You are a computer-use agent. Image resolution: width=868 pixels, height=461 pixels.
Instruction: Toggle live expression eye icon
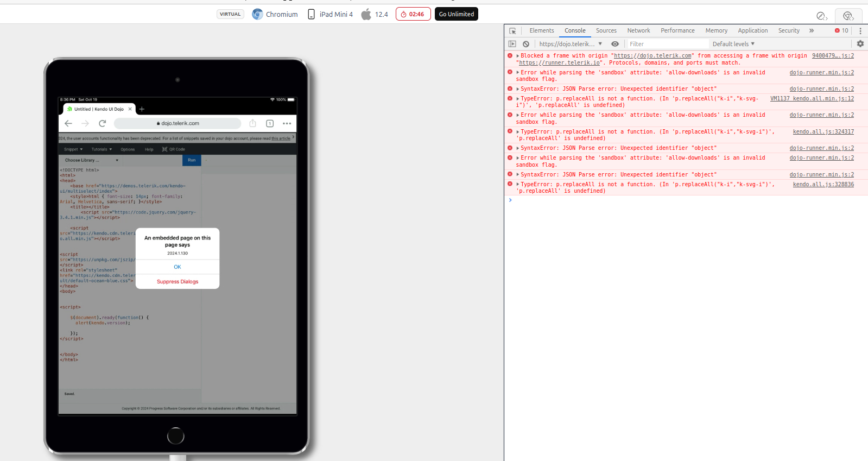point(615,44)
